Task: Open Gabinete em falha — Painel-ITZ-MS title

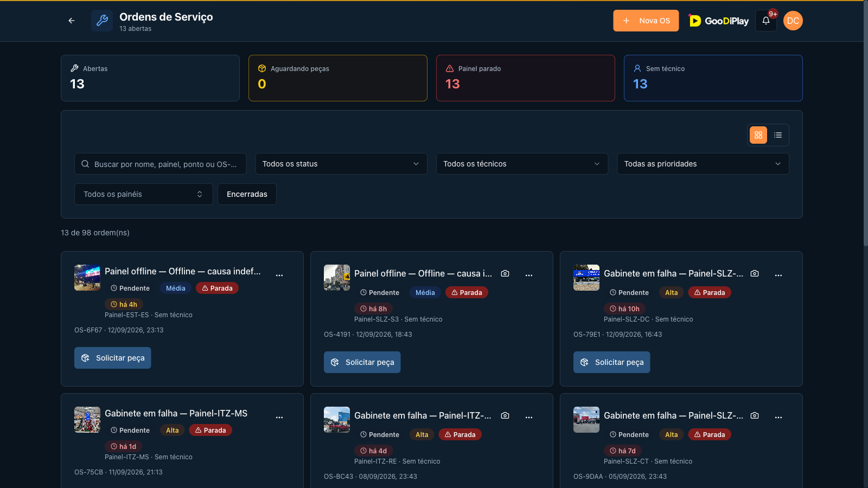Action: tap(176, 413)
